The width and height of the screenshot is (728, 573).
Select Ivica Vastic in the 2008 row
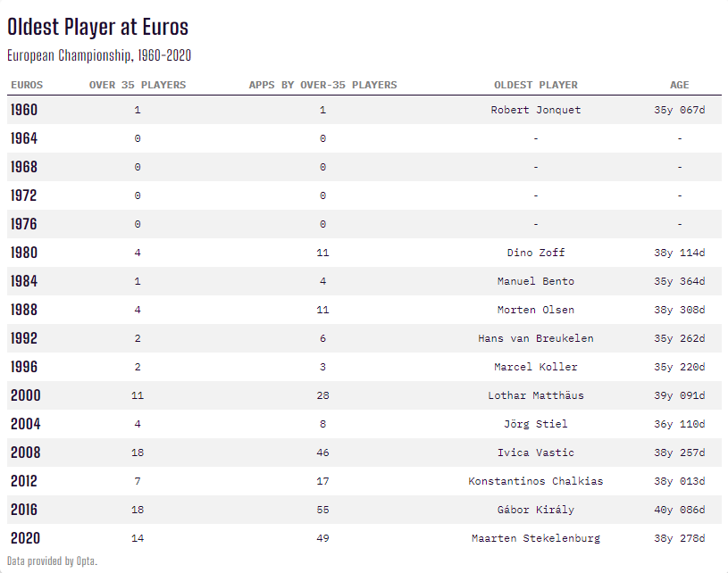click(x=536, y=453)
